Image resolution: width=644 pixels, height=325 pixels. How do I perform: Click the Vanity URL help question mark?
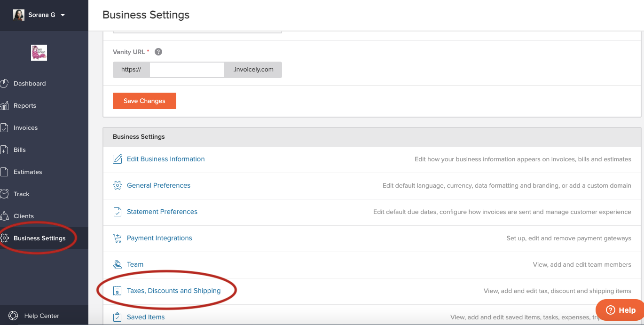click(x=158, y=52)
